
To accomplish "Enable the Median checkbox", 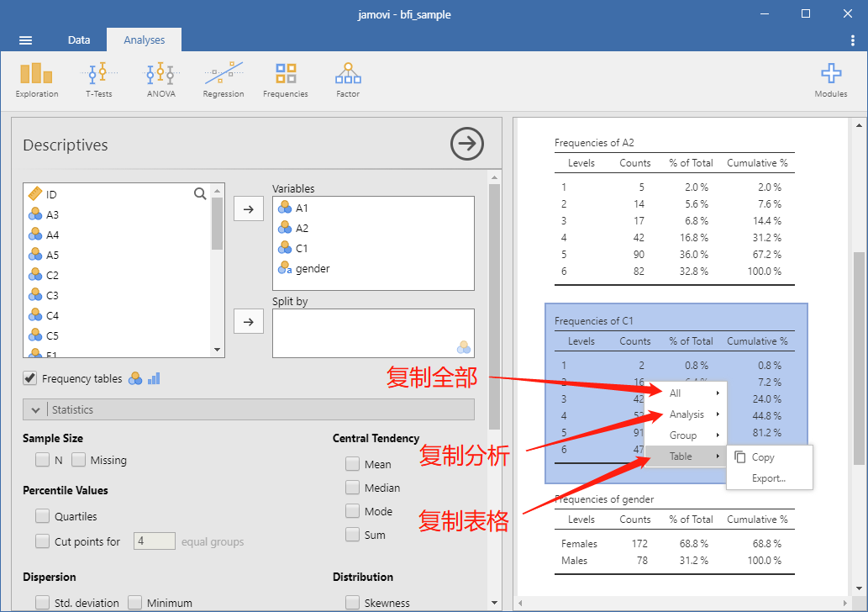I will tap(352, 488).
